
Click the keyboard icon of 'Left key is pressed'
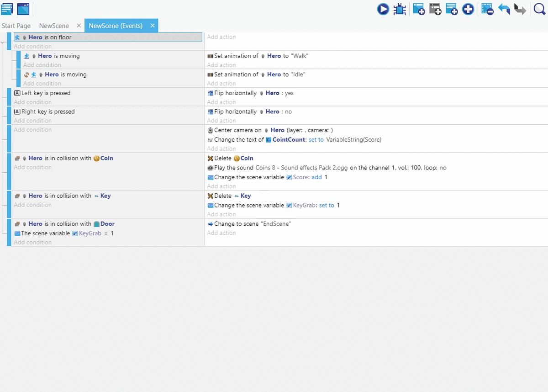click(x=17, y=93)
